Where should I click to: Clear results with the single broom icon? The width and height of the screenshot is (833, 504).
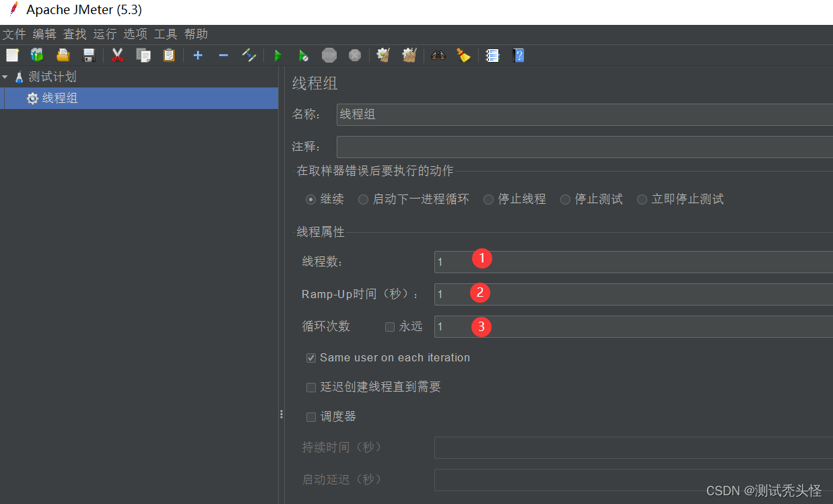pyautogui.click(x=383, y=55)
